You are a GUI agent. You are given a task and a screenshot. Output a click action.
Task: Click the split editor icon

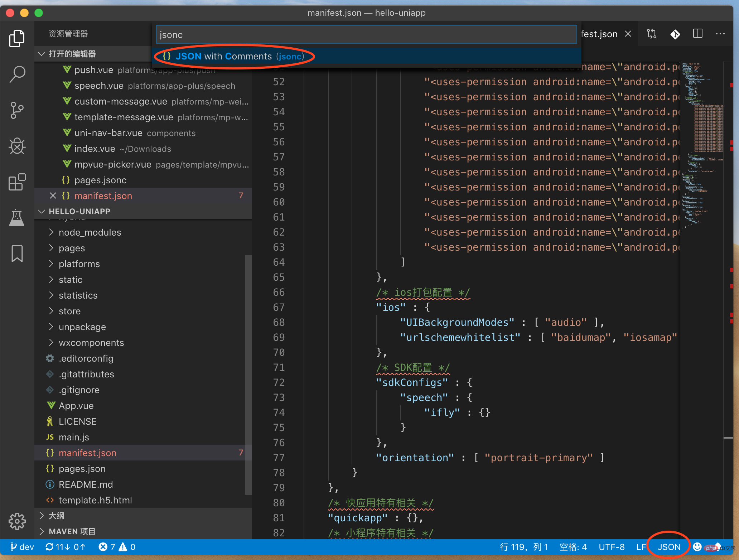697,34
